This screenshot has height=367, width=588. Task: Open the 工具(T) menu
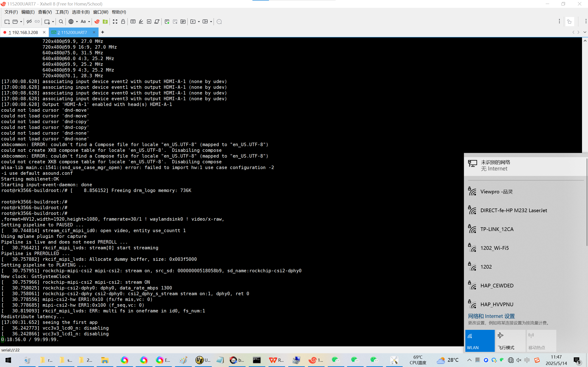coord(62,12)
